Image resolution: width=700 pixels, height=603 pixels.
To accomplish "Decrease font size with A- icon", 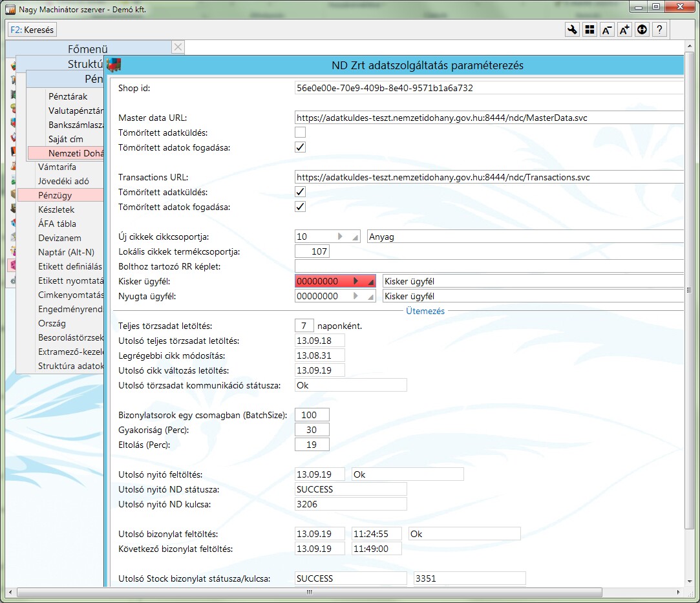I will (607, 30).
